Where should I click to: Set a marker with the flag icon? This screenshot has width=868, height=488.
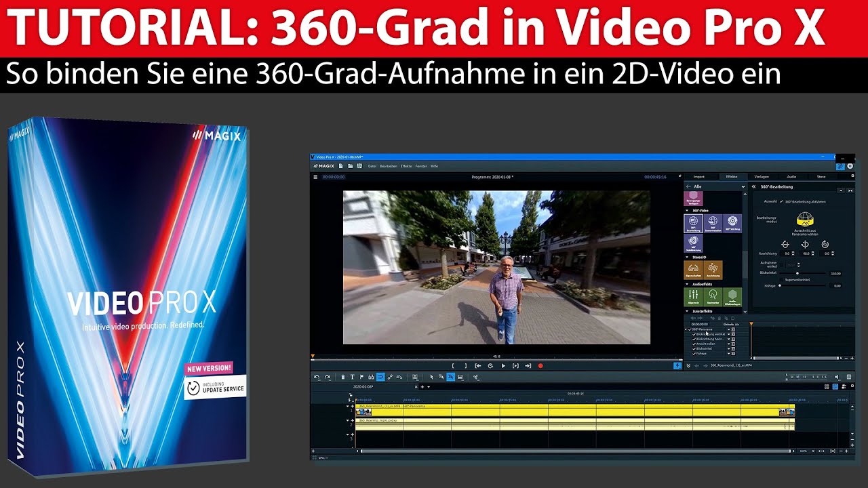point(361,377)
